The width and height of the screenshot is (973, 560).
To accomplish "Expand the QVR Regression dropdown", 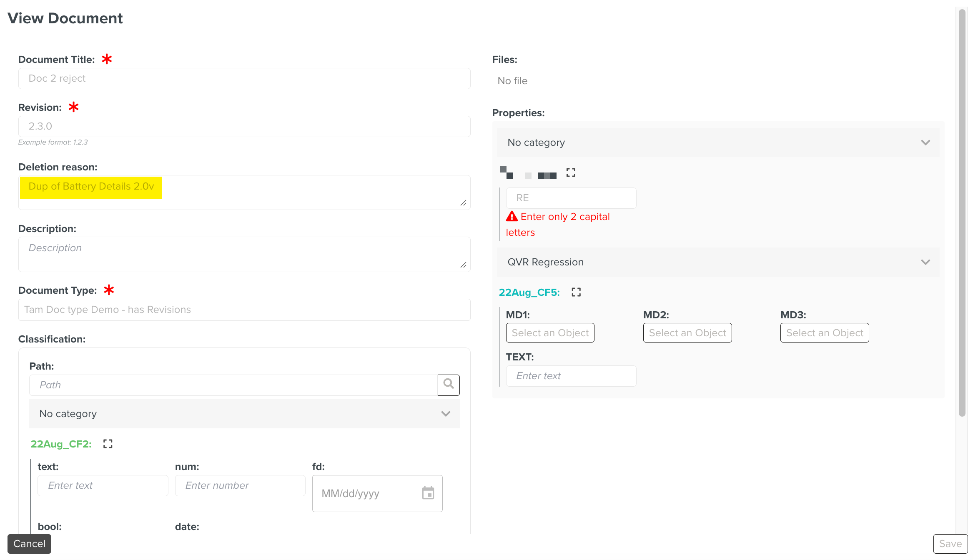I will pyautogui.click(x=925, y=262).
